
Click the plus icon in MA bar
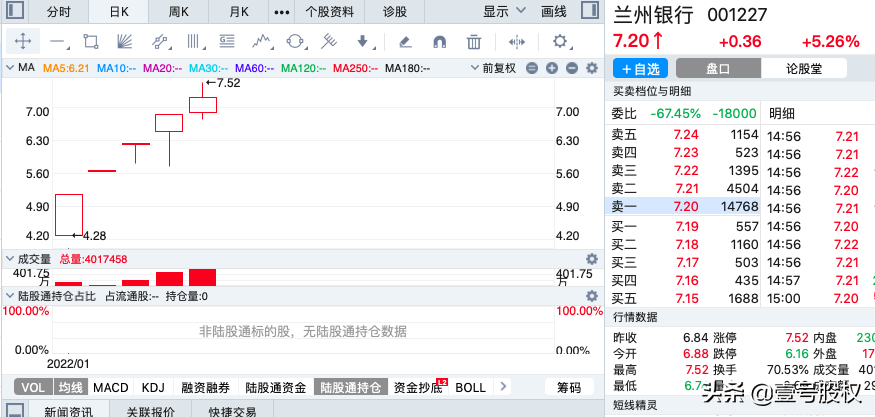552,69
